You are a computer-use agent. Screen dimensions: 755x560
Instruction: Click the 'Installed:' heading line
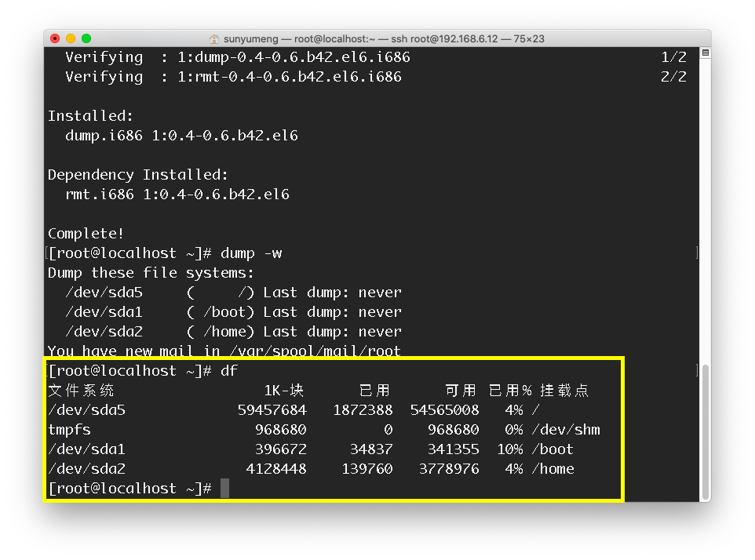click(x=90, y=116)
